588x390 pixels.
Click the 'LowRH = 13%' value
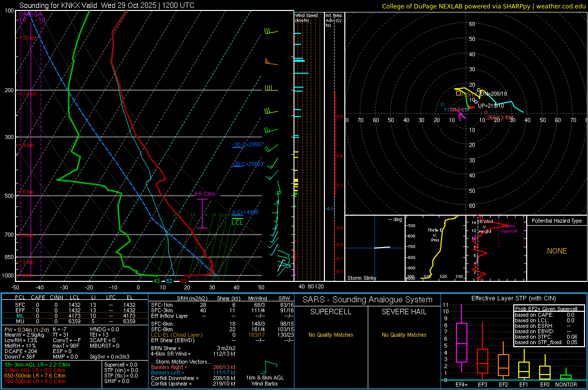[x=21, y=340]
